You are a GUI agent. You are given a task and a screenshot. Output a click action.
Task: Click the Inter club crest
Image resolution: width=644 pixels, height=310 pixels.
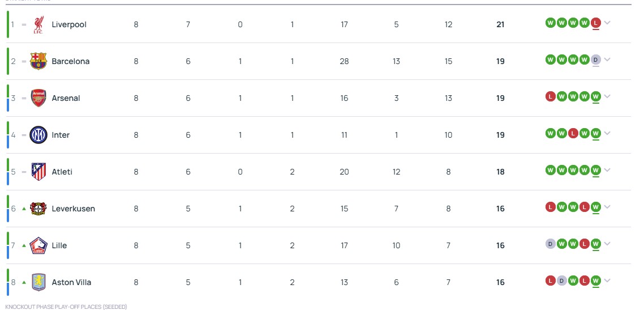38,135
